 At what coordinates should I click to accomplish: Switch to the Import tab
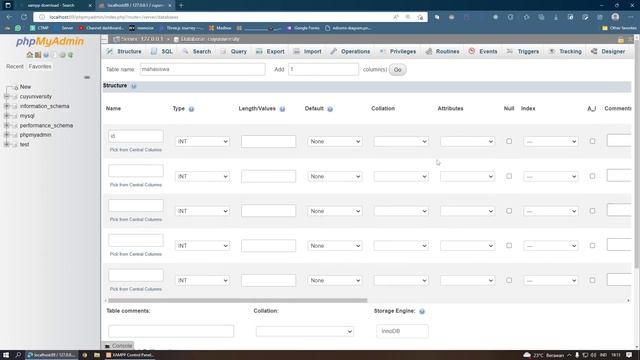pos(307,51)
